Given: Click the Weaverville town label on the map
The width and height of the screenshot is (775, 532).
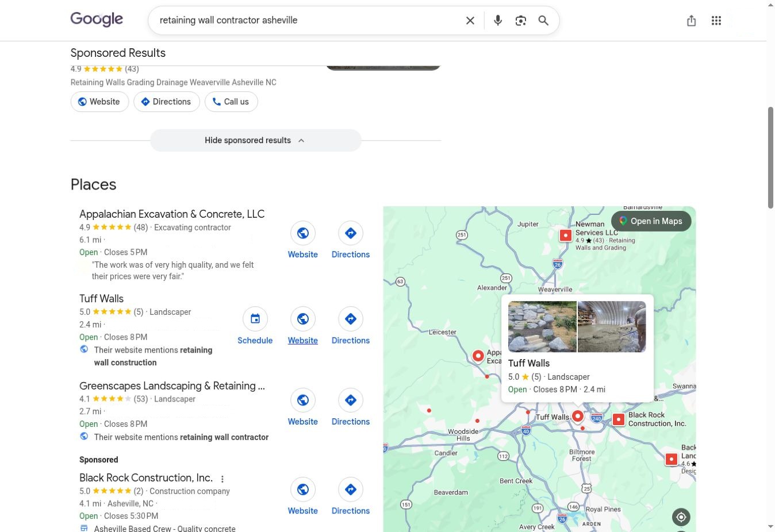Looking at the screenshot, I should pyautogui.click(x=555, y=290).
